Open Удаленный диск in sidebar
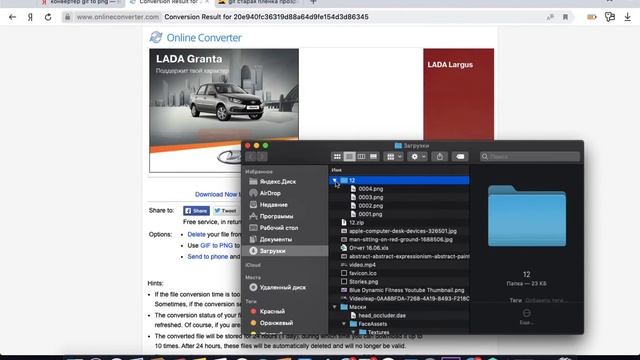 [282, 287]
